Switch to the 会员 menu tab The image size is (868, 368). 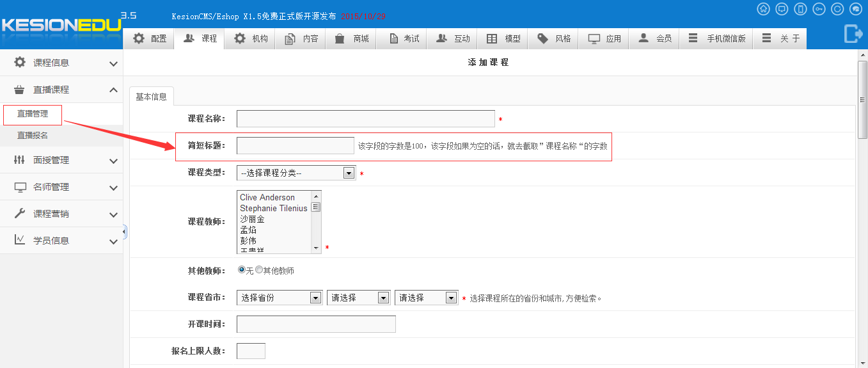point(656,38)
